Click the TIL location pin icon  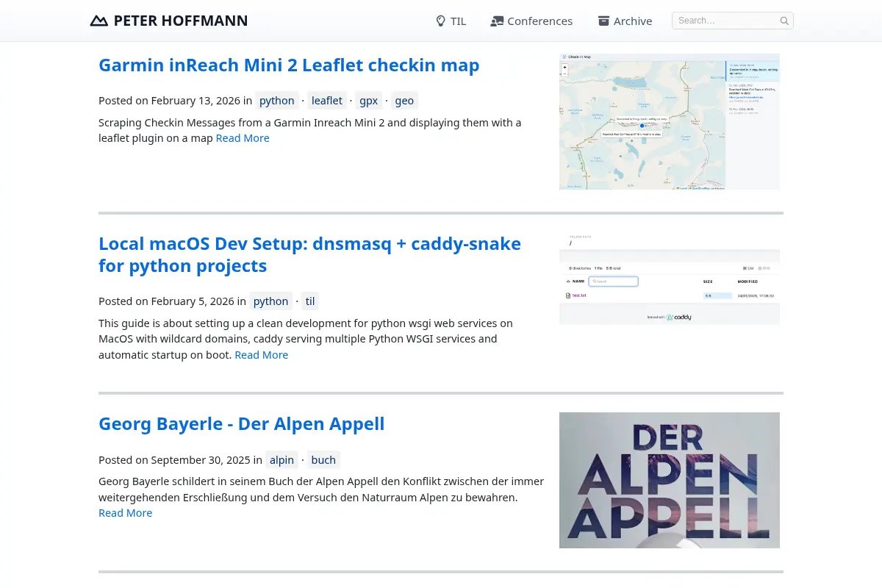pyautogui.click(x=441, y=21)
